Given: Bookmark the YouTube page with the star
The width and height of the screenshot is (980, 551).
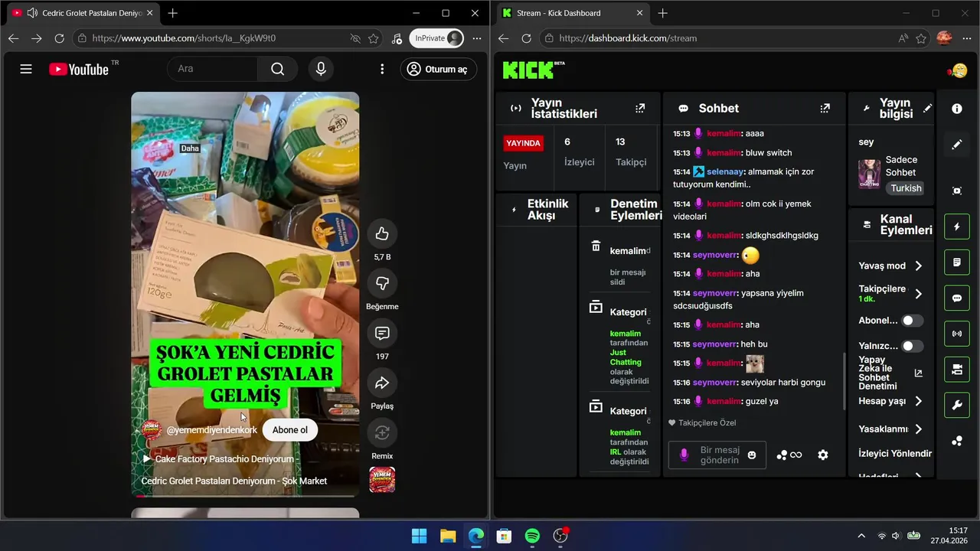Looking at the screenshot, I should tap(374, 38).
